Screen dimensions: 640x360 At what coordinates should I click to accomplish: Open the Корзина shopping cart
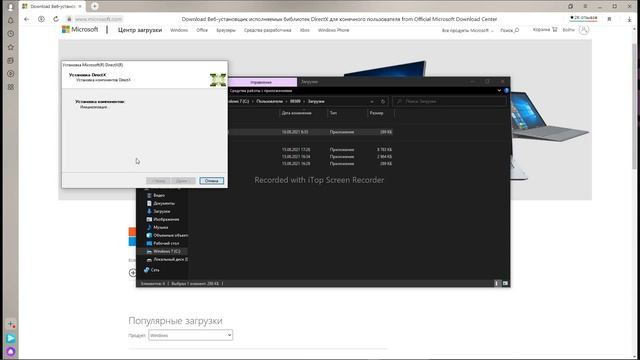[545, 29]
